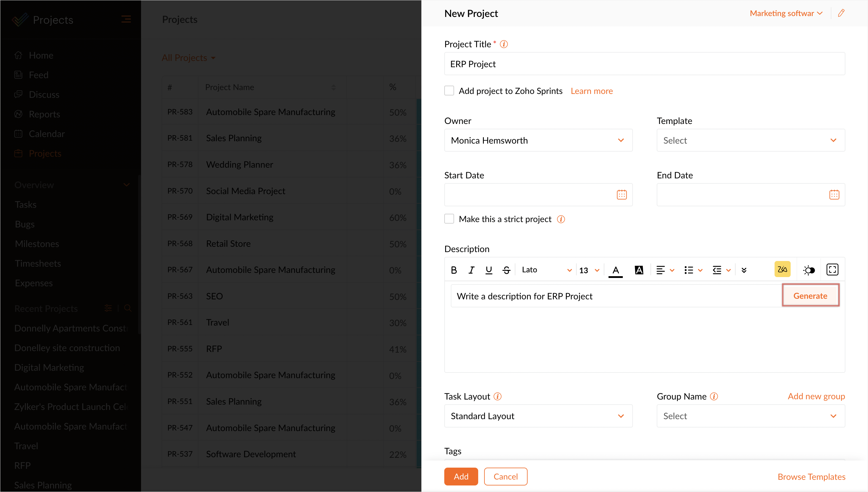
Task: Open the Lato font family menu
Action: pos(546,270)
